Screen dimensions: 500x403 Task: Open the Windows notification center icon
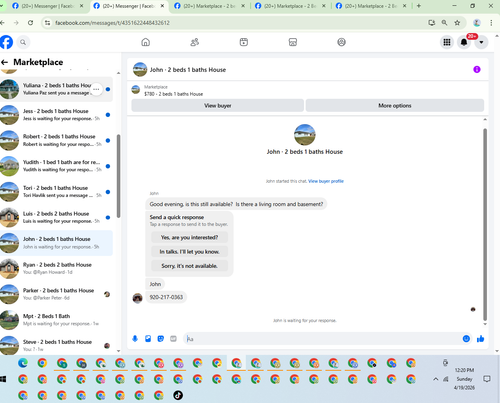pos(487,379)
